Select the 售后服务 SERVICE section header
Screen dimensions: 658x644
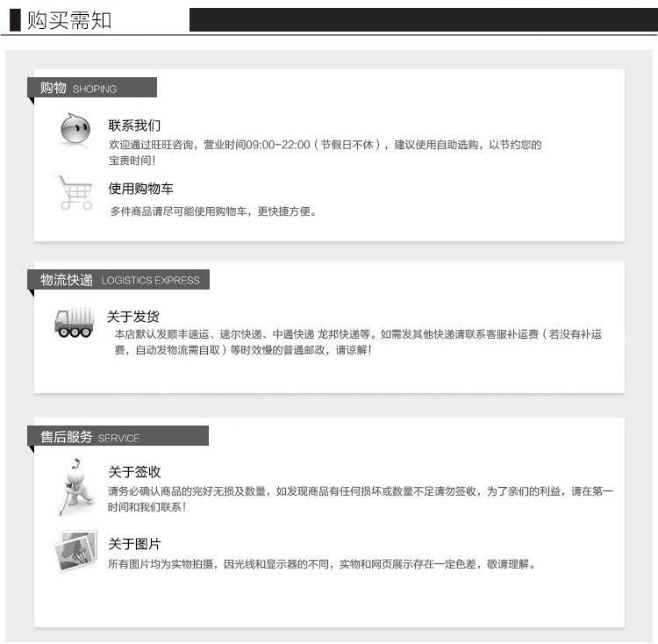pyautogui.click(x=118, y=436)
